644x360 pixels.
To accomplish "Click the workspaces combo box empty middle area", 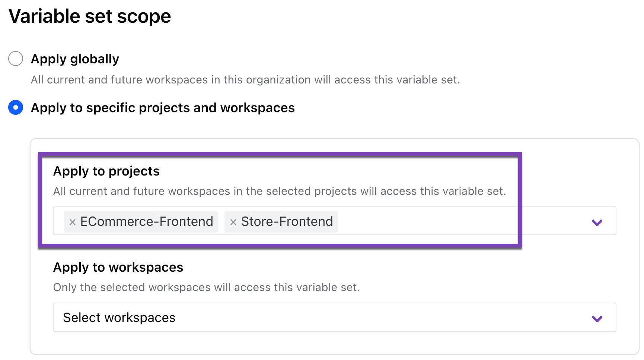I will pyautogui.click(x=372, y=318).
